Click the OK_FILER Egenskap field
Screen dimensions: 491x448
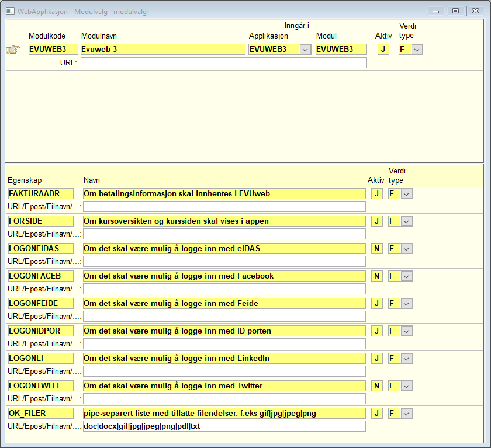coord(41,414)
